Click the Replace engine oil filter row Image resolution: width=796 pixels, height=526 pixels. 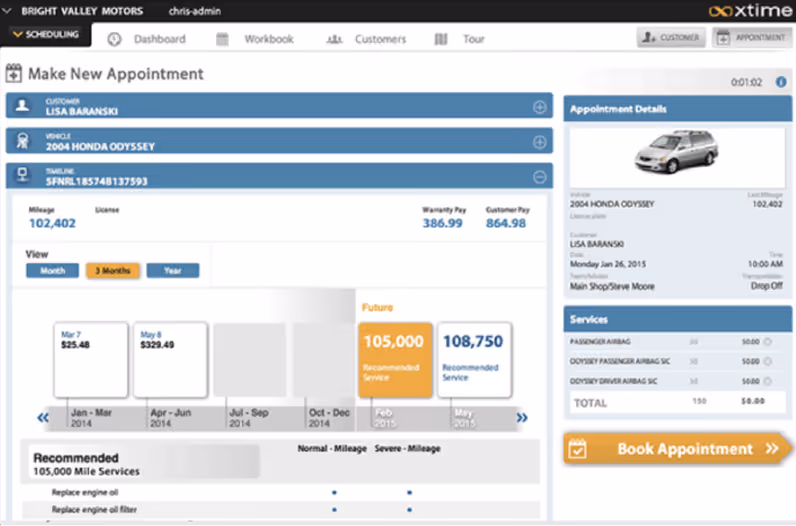click(x=281, y=510)
